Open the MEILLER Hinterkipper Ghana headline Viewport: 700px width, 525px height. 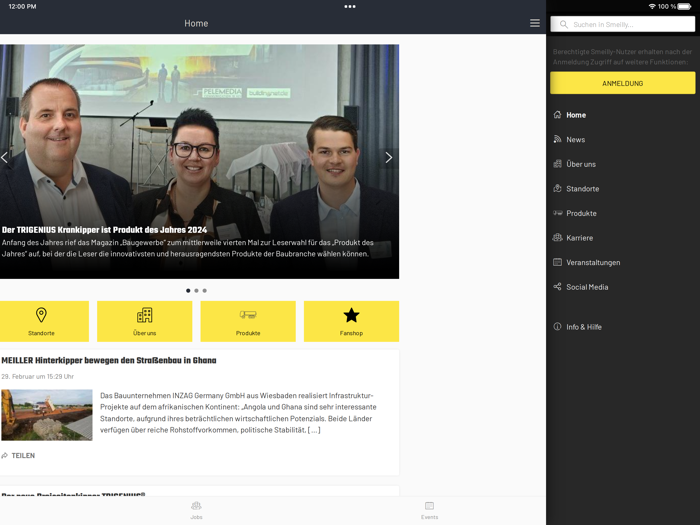tap(108, 360)
